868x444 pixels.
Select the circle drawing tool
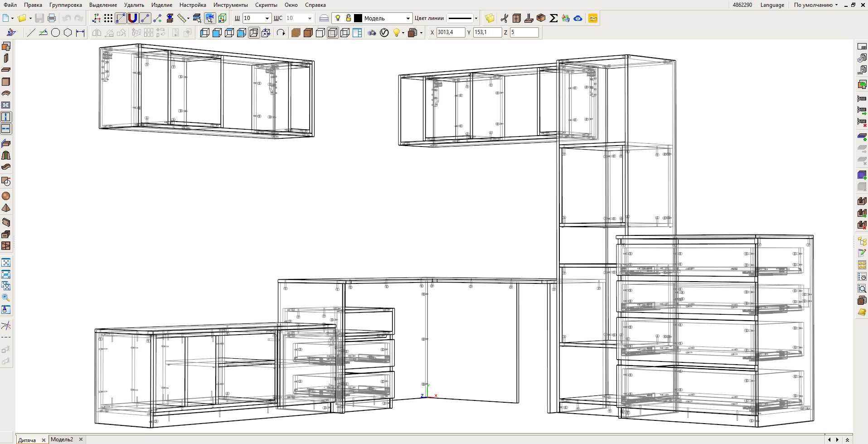[55, 32]
